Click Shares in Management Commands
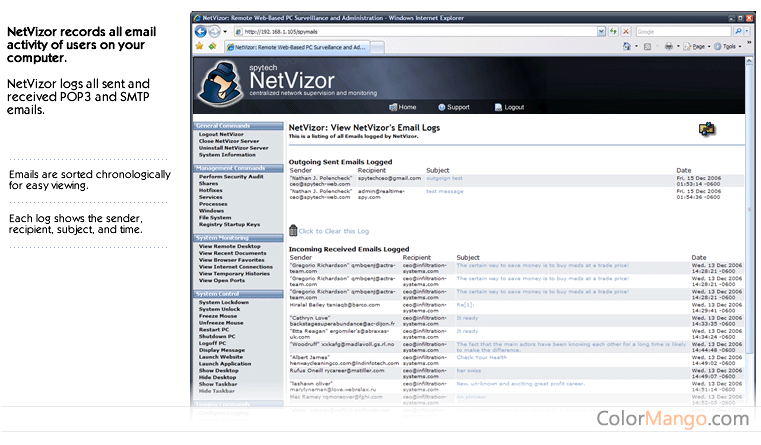Image resolution: width=761 pixels, height=445 pixels. (208, 184)
